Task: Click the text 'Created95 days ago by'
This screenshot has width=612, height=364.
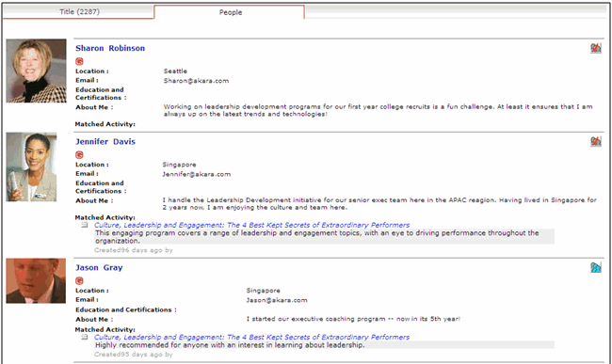Action: coord(133,355)
